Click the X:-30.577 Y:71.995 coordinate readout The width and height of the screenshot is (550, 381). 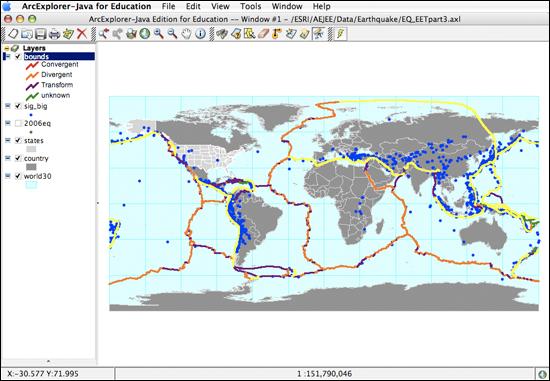coord(43,374)
